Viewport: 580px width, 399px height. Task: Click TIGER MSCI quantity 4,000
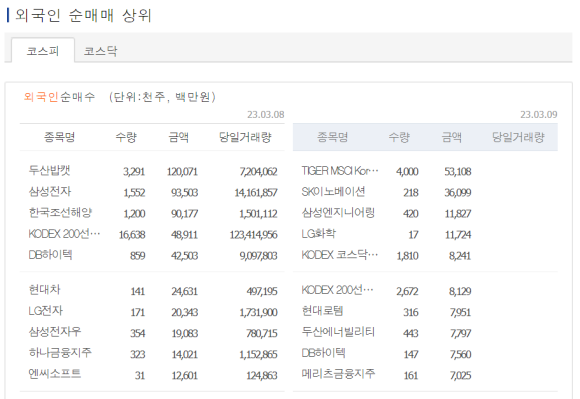[407, 172]
